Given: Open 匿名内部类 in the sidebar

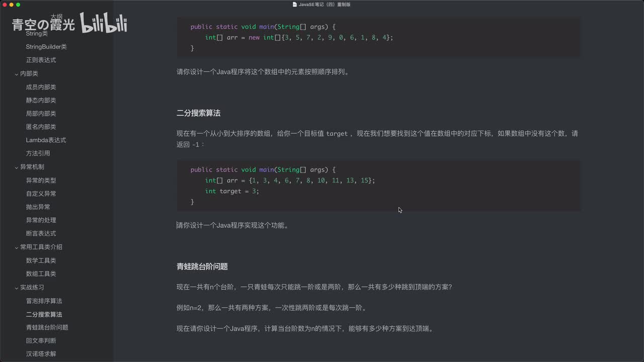Looking at the screenshot, I should [x=41, y=127].
